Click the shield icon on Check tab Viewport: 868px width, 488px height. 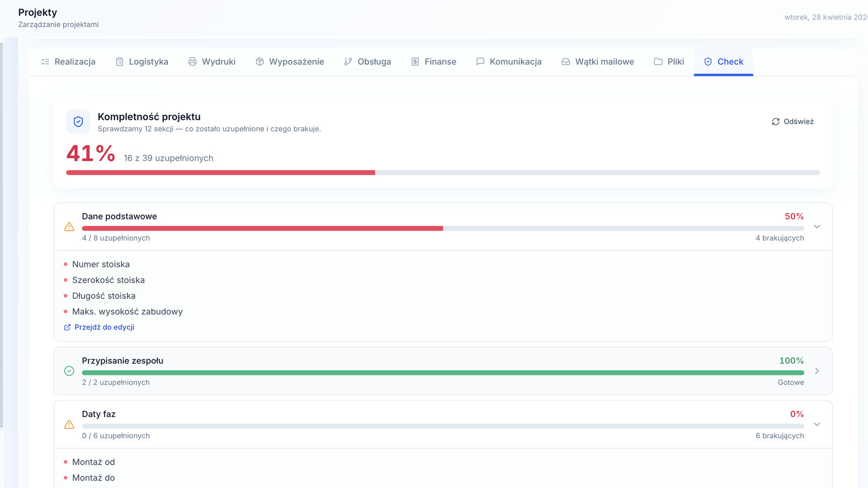coord(708,62)
